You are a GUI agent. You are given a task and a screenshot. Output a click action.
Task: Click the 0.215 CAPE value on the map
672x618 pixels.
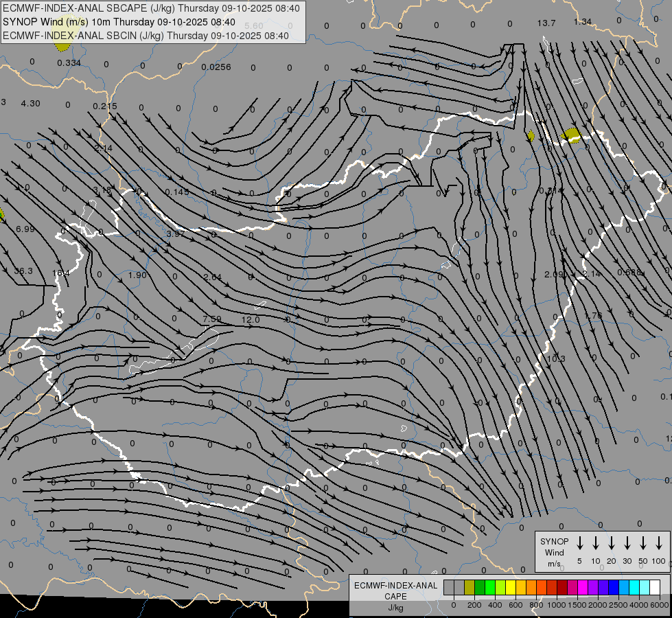[x=105, y=106]
